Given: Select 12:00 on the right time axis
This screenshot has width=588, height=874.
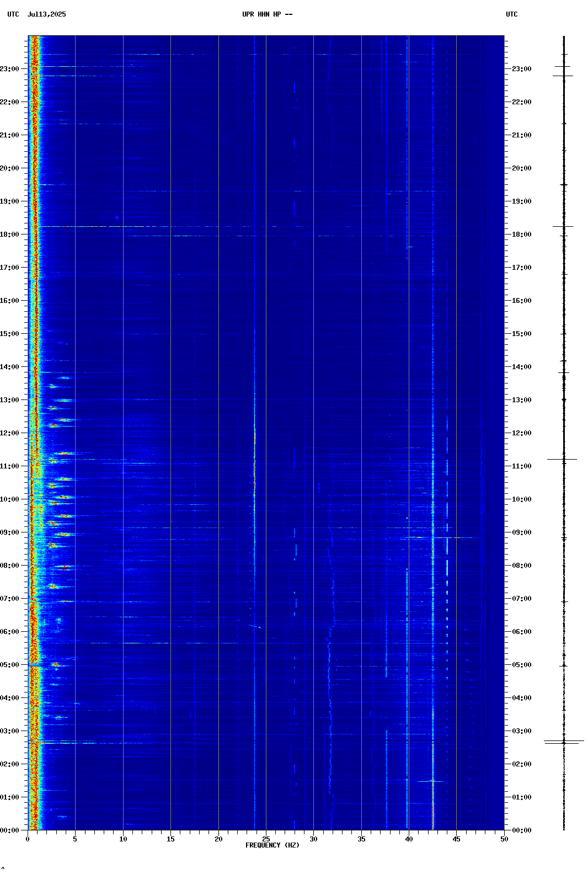Looking at the screenshot, I should (522, 433).
